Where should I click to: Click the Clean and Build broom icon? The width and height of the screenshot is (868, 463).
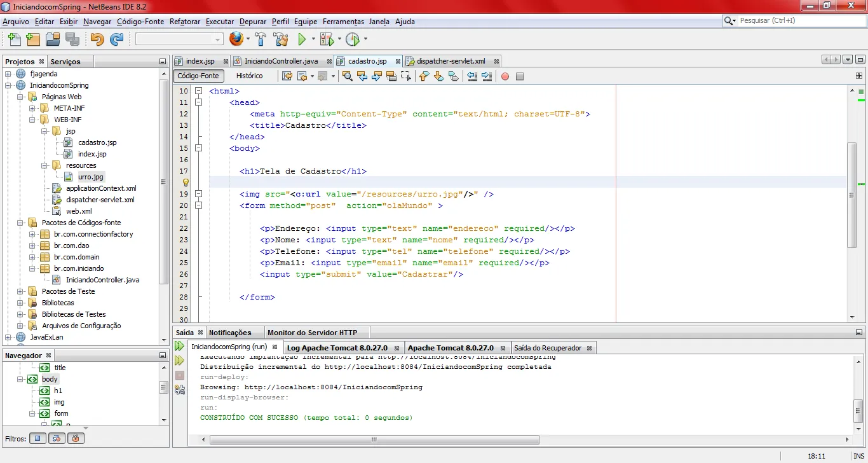pos(281,39)
